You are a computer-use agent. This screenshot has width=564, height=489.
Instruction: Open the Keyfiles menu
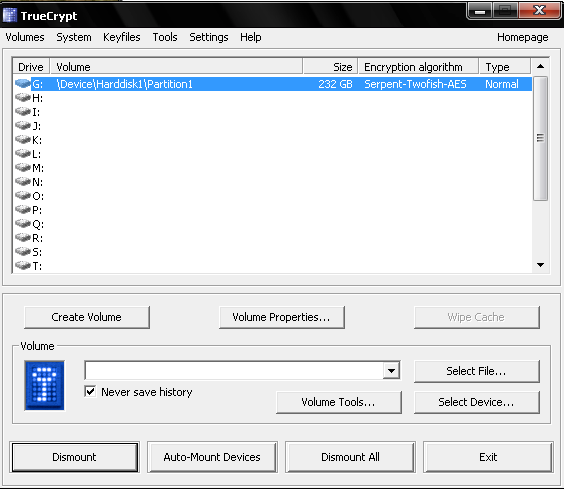pos(122,37)
